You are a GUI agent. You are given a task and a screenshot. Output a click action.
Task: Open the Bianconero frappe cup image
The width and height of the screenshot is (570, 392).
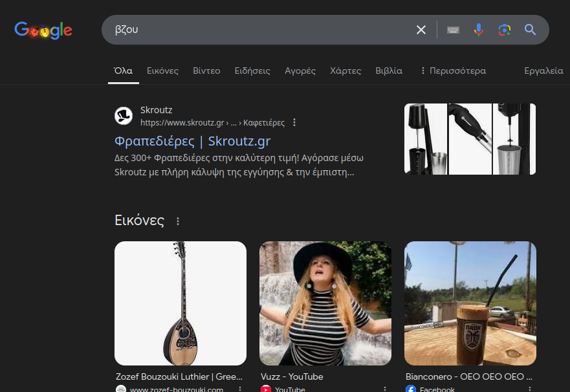[x=470, y=303]
